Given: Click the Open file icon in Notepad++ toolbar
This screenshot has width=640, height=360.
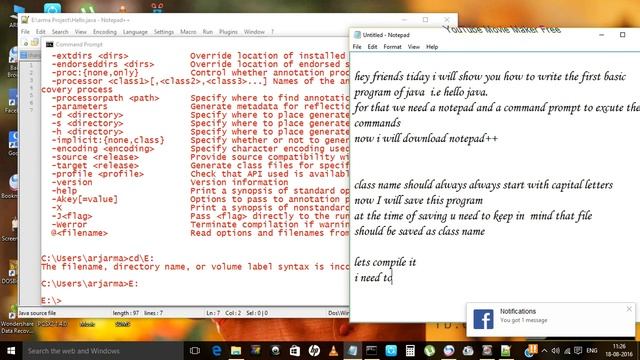Looking at the screenshot, I should 35,43.
